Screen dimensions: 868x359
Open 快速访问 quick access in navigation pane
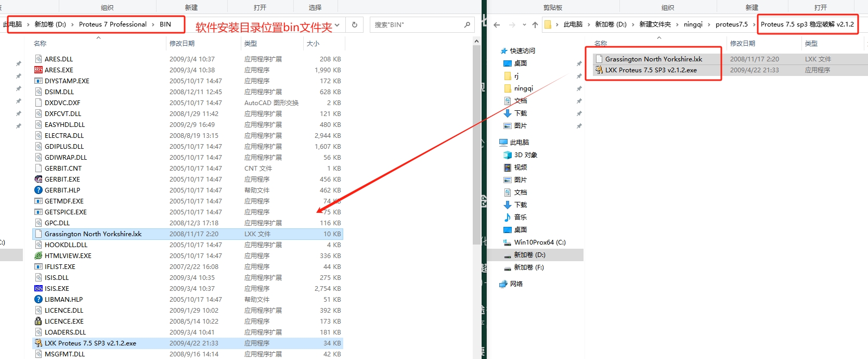pyautogui.click(x=523, y=50)
